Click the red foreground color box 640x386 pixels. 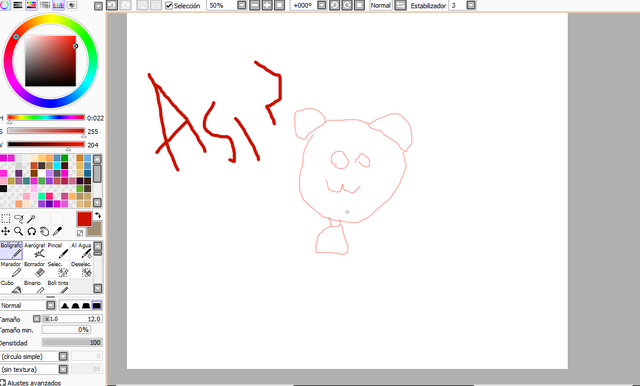pos(84,219)
